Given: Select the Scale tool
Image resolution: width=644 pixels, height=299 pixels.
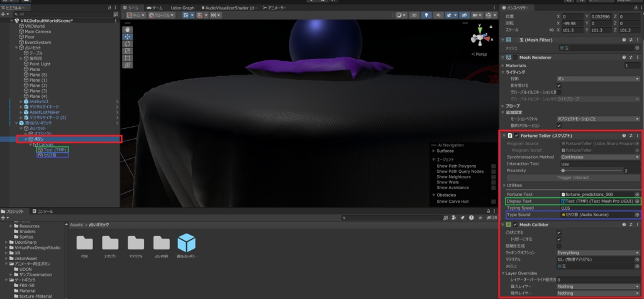Looking at the screenshot, I should pos(127,51).
